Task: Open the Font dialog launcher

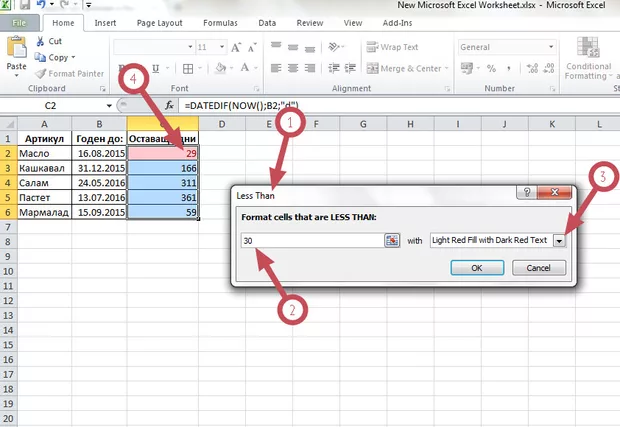Action: pos(256,89)
